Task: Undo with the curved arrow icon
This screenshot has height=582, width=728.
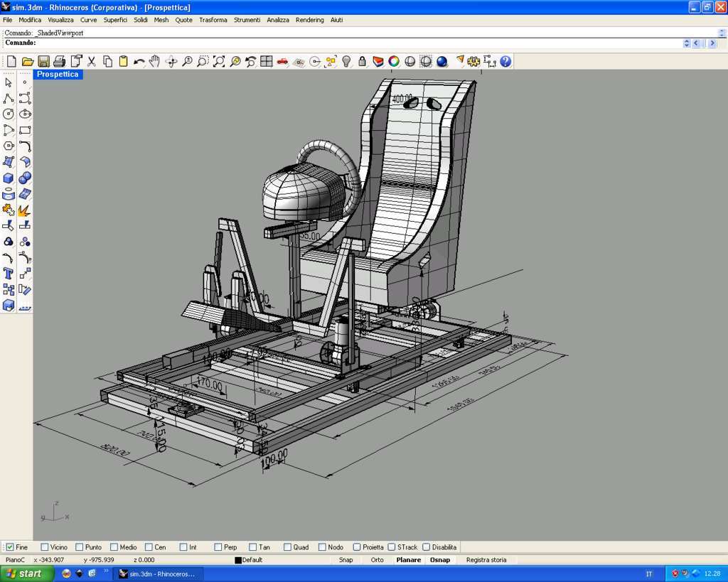Action: click(x=139, y=61)
